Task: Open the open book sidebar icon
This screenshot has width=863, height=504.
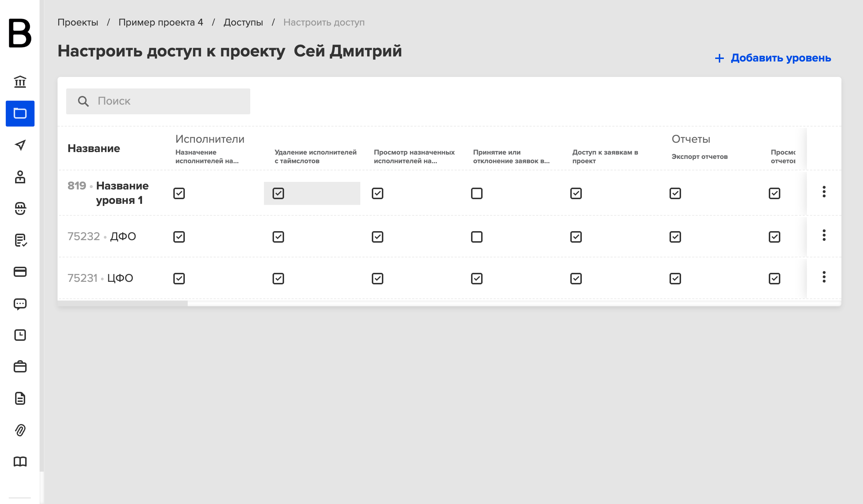Action: tap(20, 462)
